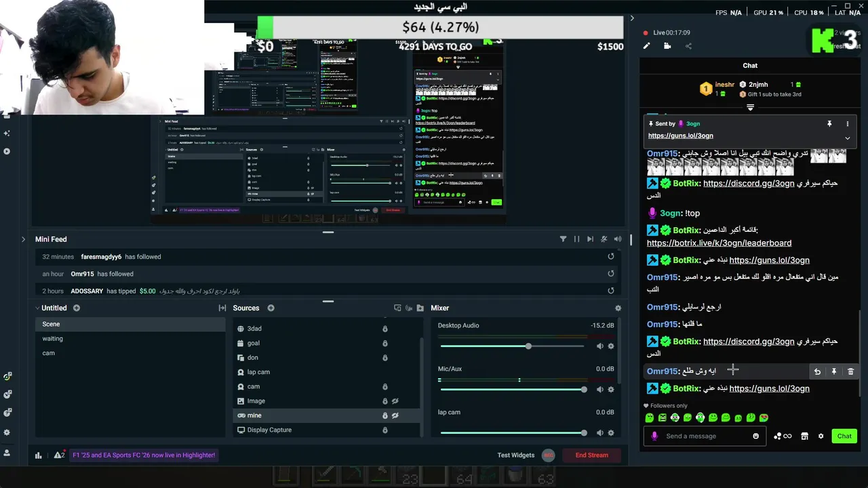Toggle lock on cam source
868x488 pixels.
click(x=384, y=386)
